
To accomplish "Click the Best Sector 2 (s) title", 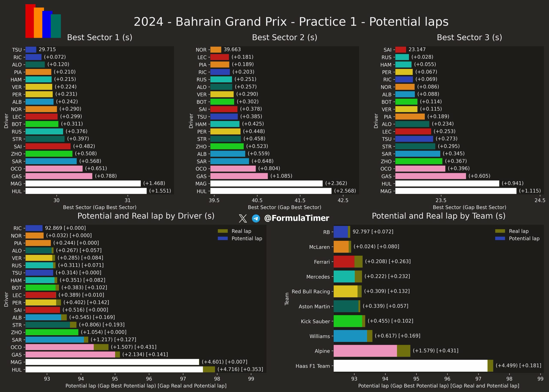I will 284,37.
